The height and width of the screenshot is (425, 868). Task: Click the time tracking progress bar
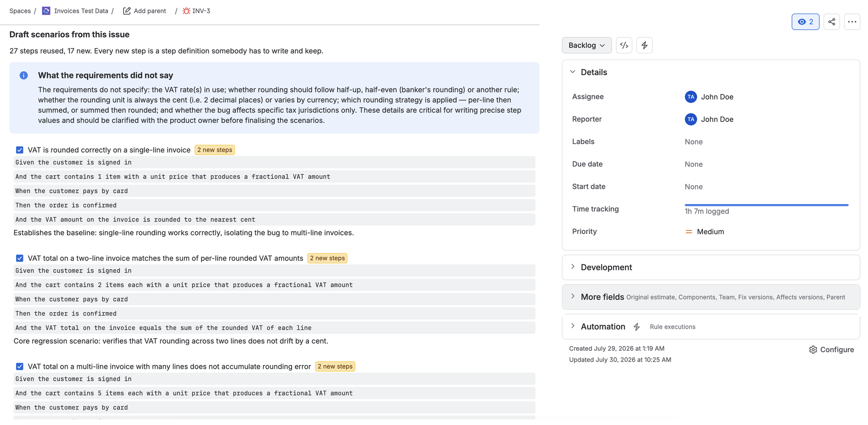766,205
